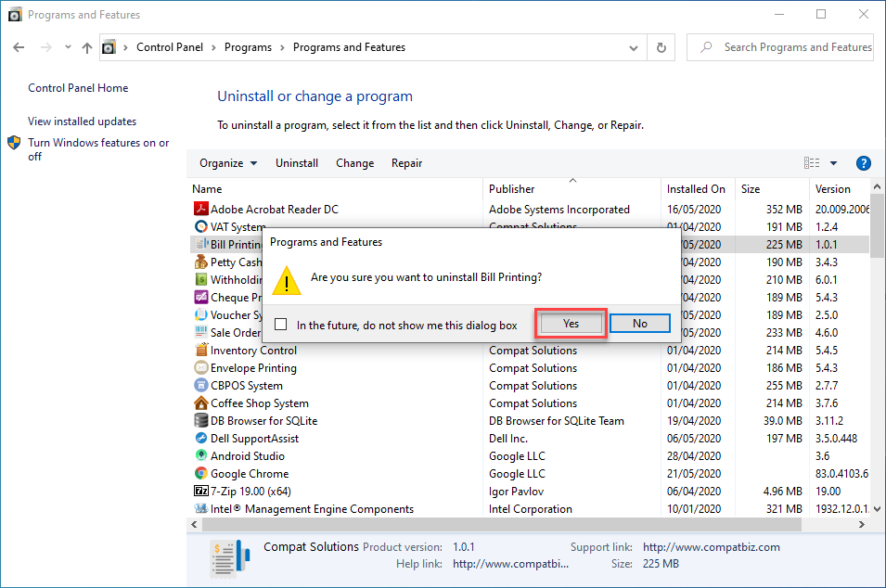Screen dimensions: 886x588
Task: Click the Coffee Shop System house icon
Action: [200, 403]
